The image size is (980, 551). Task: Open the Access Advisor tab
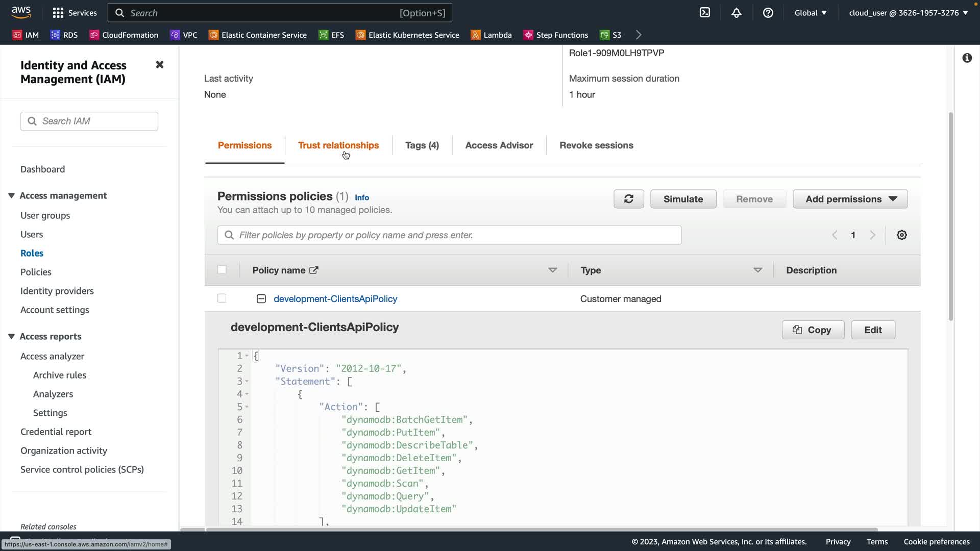499,145
